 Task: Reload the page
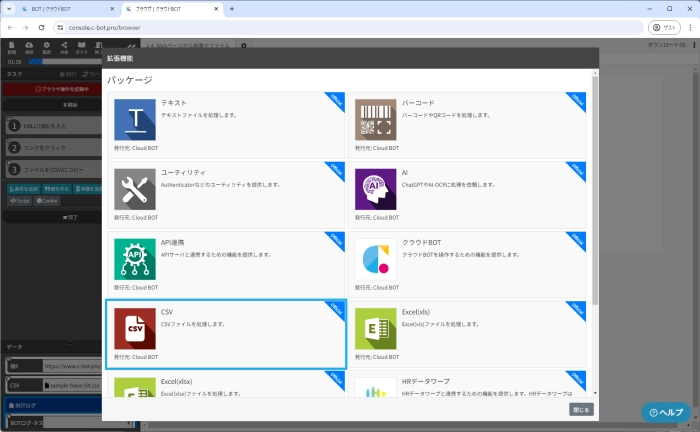(41, 27)
